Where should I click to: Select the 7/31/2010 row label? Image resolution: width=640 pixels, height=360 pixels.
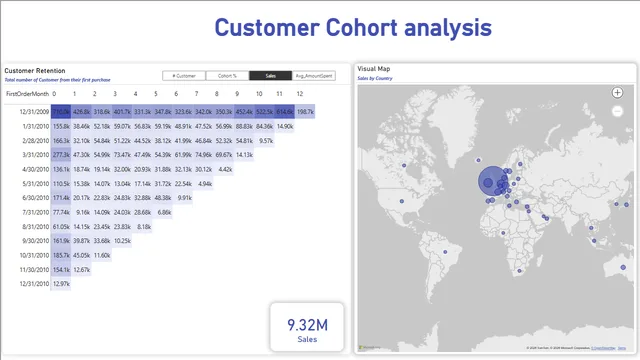pos(36,212)
